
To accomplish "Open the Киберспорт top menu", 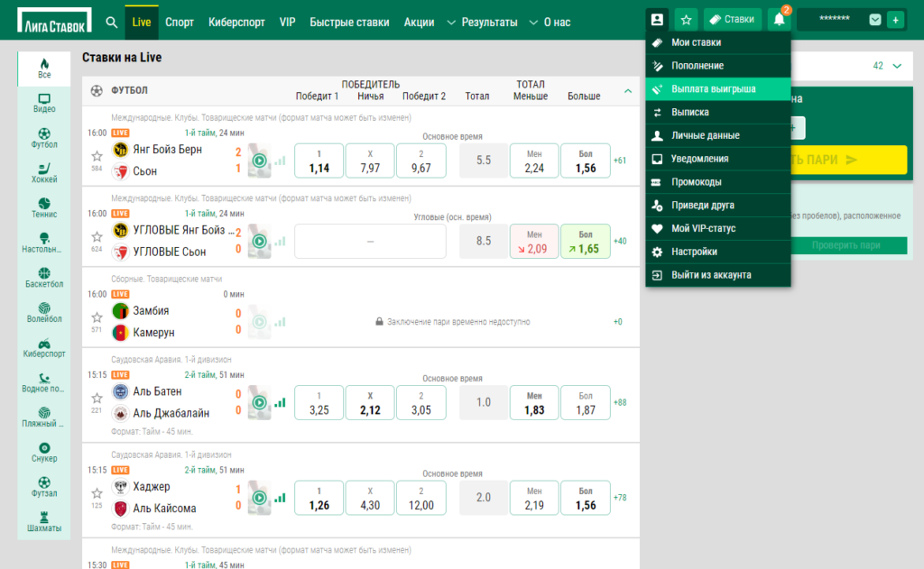I will pos(236,23).
